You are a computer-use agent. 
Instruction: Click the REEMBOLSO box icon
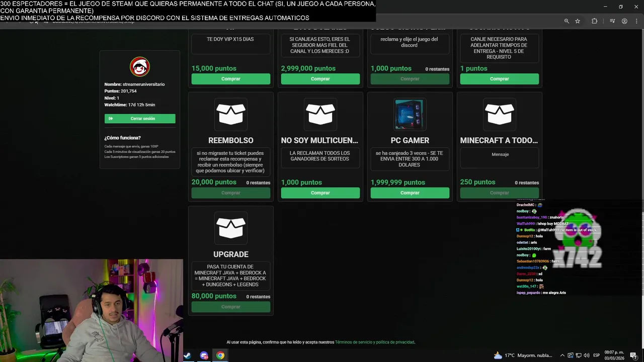click(231, 114)
